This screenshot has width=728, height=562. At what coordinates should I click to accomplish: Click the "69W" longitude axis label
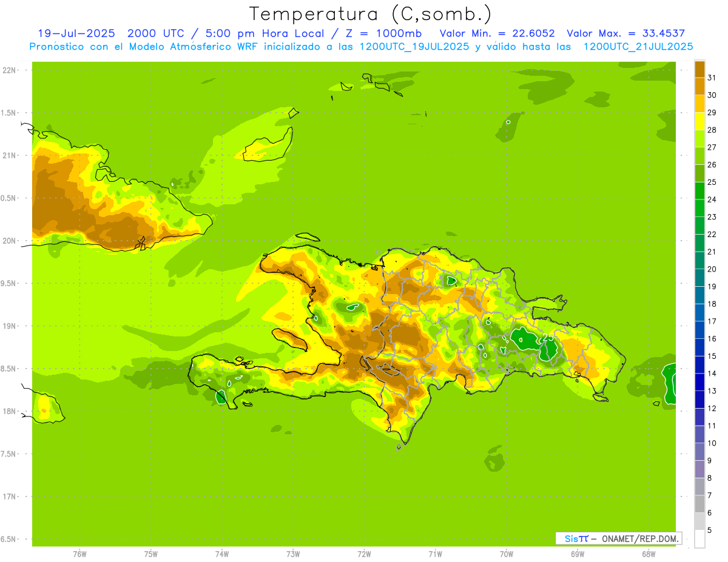(578, 554)
